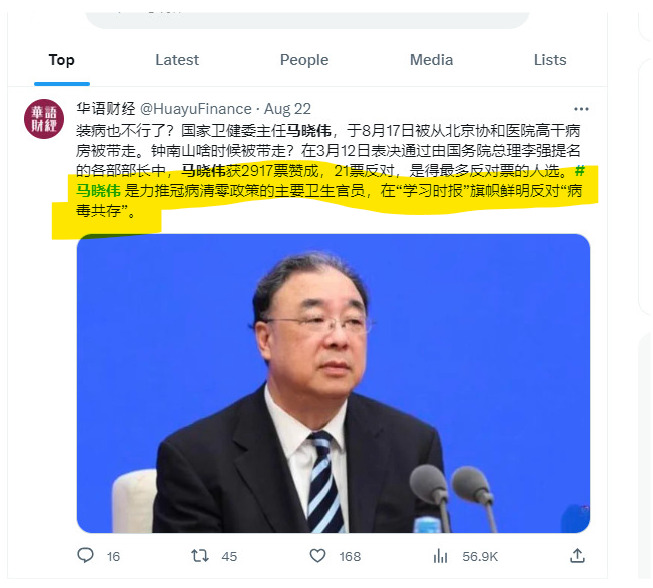Click the 168 likes count
The height and width of the screenshot is (588, 653).
pyautogui.click(x=350, y=556)
